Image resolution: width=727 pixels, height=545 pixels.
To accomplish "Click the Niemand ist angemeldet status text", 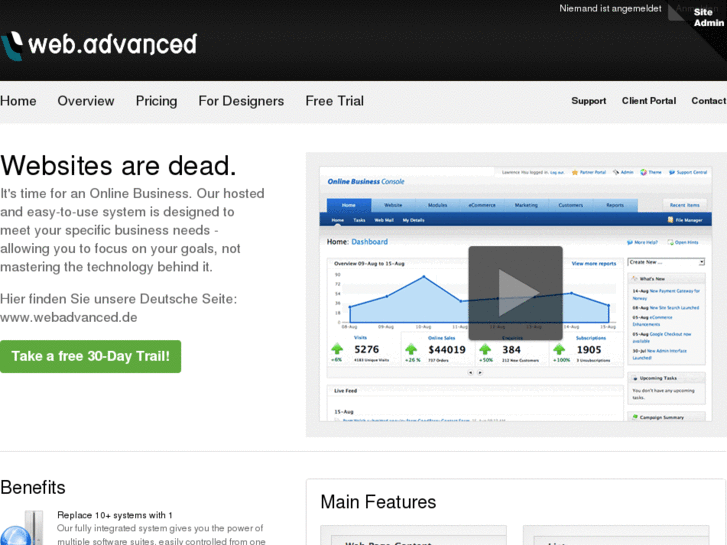I will click(610, 8).
